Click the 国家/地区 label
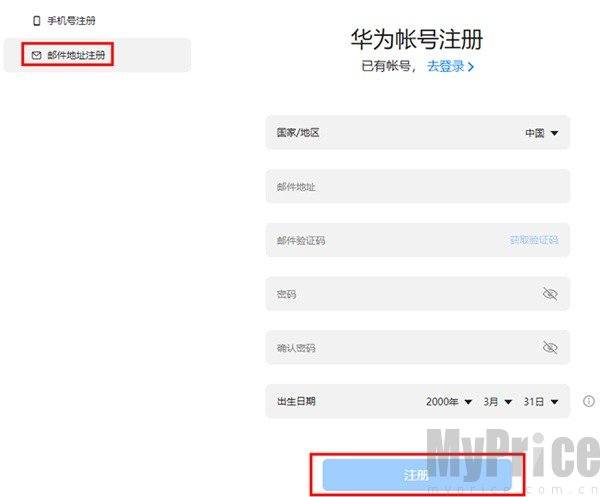This screenshot has height=497, width=600. [x=298, y=133]
